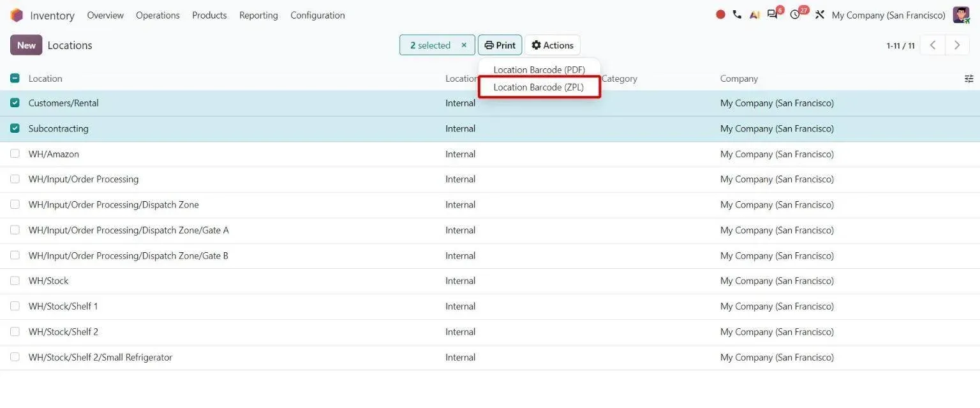This screenshot has height=408, width=980.
Task: Create a New location
Action: [x=26, y=45]
